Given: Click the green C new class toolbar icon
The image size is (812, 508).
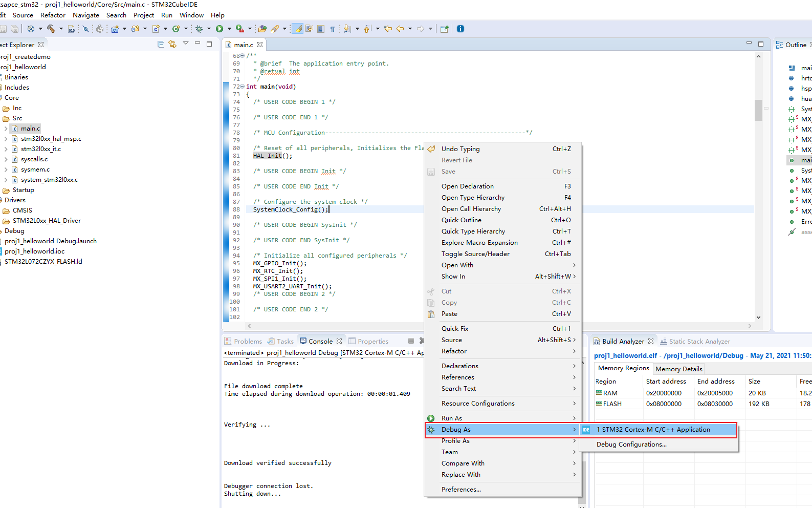Looking at the screenshot, I should click(176, 29).
